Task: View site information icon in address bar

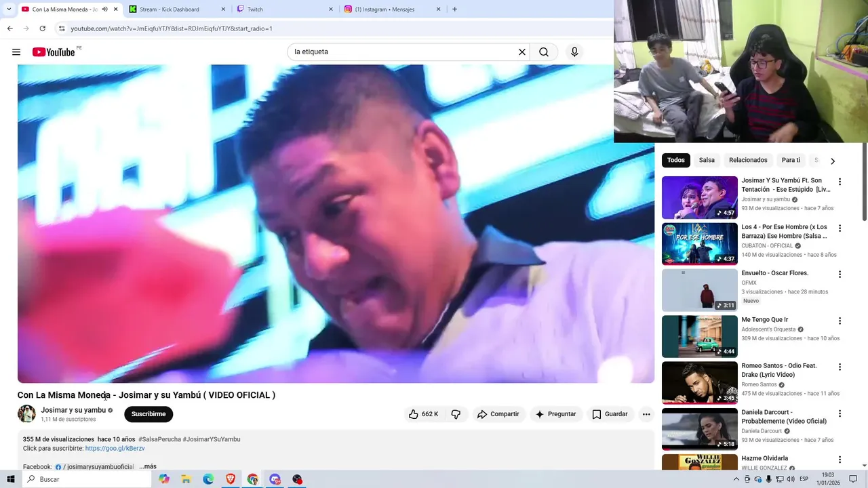Action: (62, 28)
